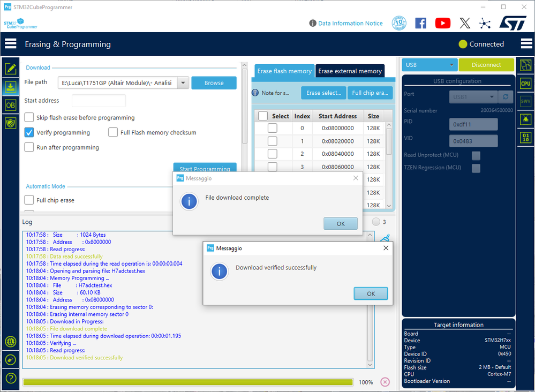This screenshot has height=392, width=535.
Task: Enable Skip flash erase before programming
Action: pyautogui.click(x=29, y=117)
